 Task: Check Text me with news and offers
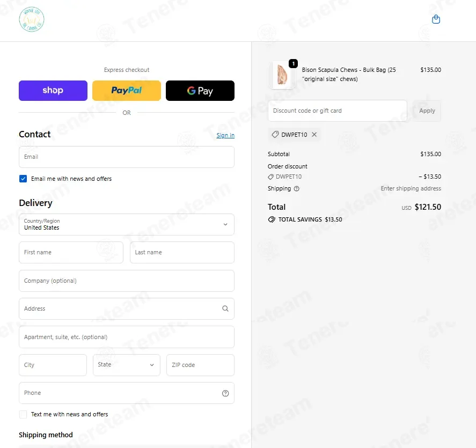coord(23,414)
